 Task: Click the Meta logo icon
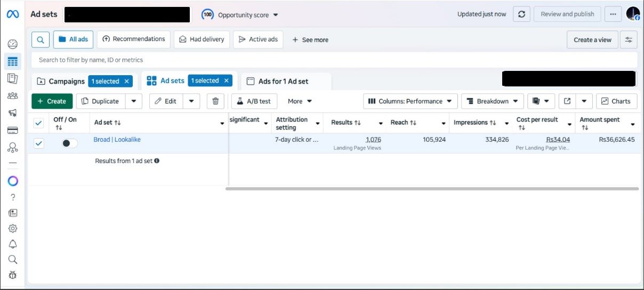13,14
